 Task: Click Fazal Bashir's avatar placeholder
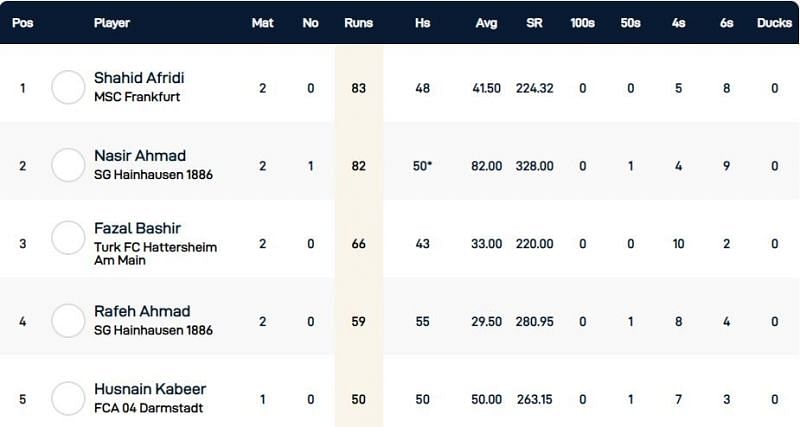coord(68,241)
